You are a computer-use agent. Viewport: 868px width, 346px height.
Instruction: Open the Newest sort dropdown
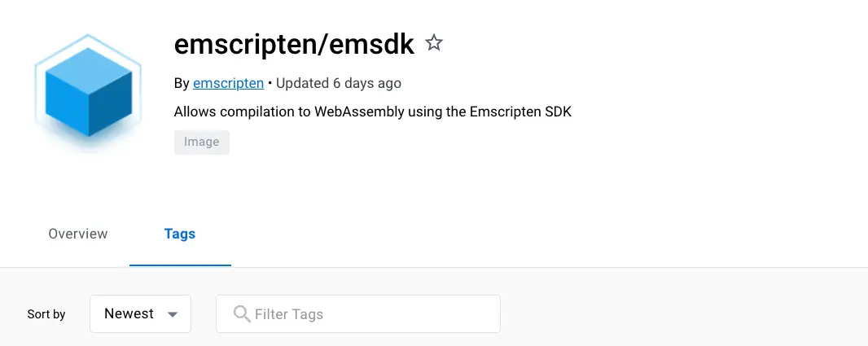140,314
